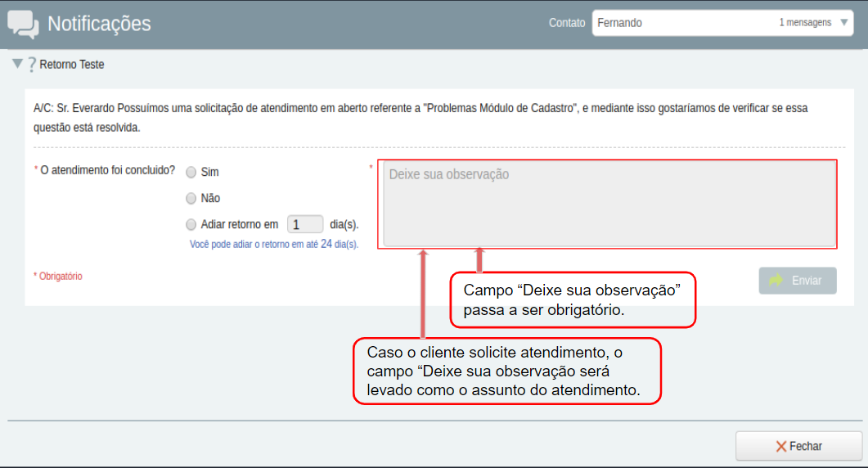Choose the Adiar retorno em radio option
This screenshot has width=868, height=468.
tap(191, 224)
